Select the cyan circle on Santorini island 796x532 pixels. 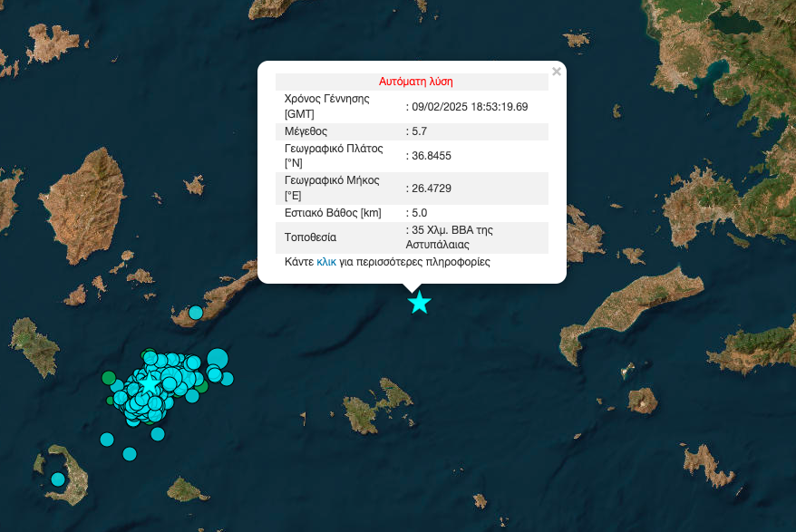[x=58, y=479]
